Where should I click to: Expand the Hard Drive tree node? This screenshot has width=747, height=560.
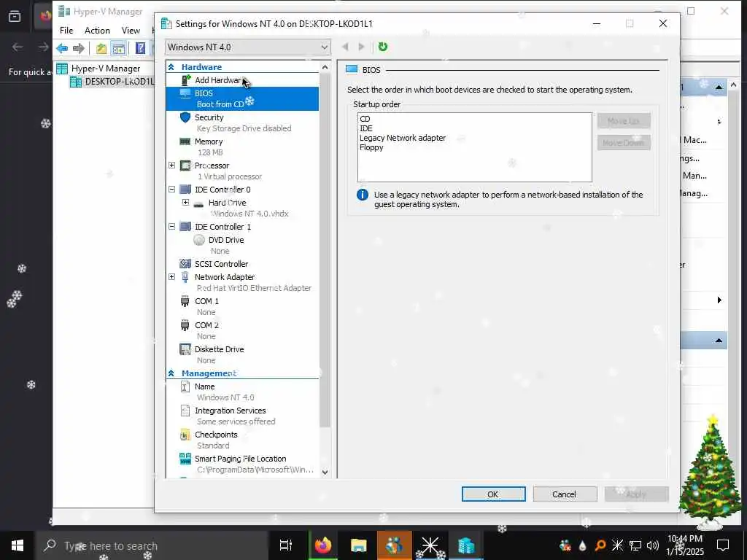[185, 203]
